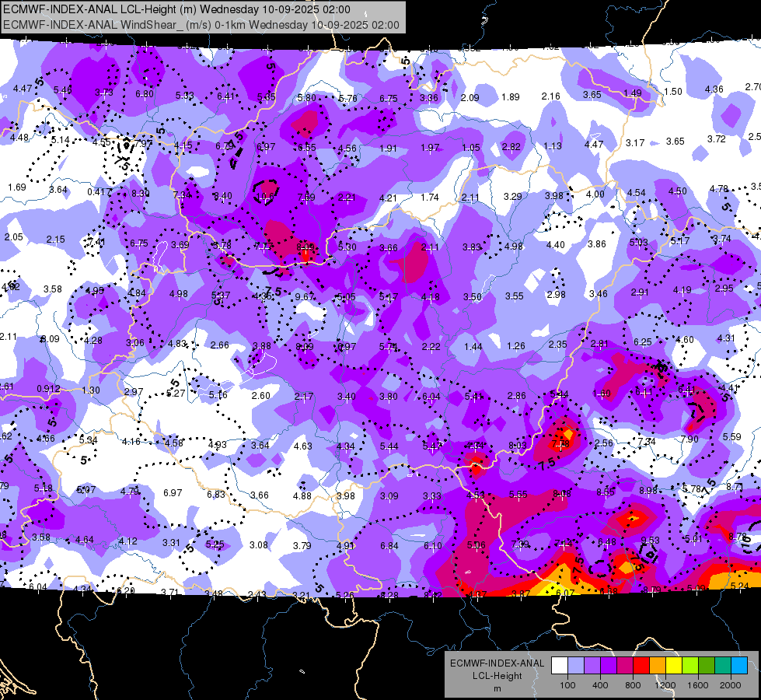This screenshot has width=761, height=700.
Task: Click the LCL-Height title line at top
Action: pos(176,9)
